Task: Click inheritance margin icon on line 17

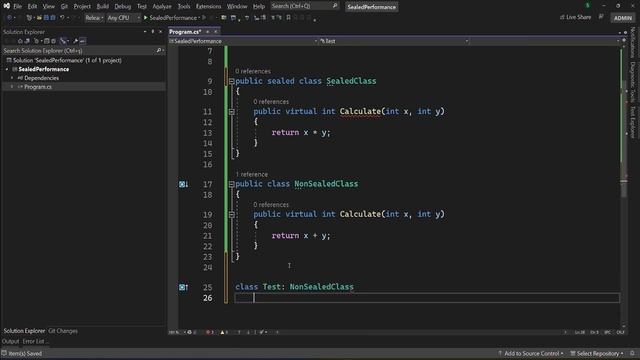Action: pyautogui.click(x=183, y=184)
